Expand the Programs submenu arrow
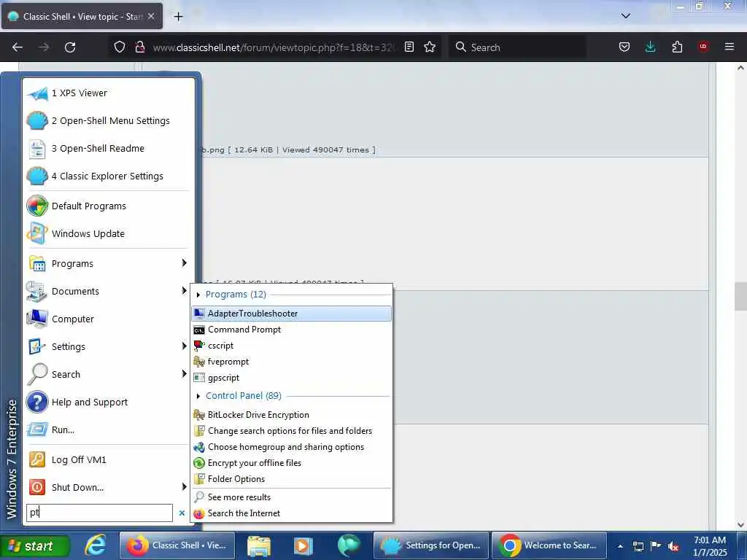747x560 pixels. (184, 263)
